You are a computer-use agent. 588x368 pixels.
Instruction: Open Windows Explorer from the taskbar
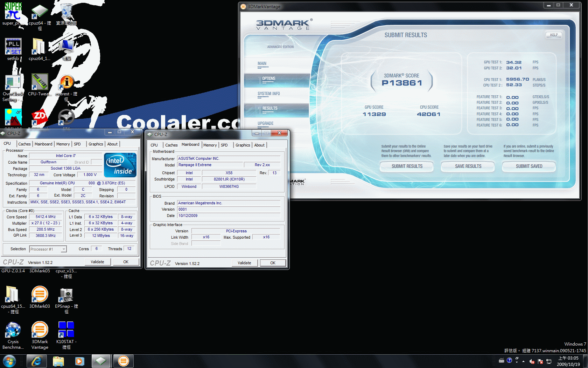(58, 361)
